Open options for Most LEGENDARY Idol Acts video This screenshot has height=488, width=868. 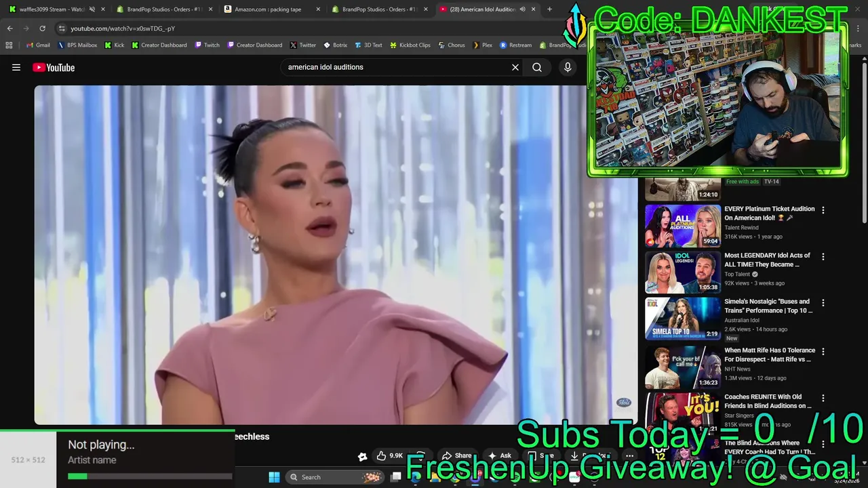[823, 257]
